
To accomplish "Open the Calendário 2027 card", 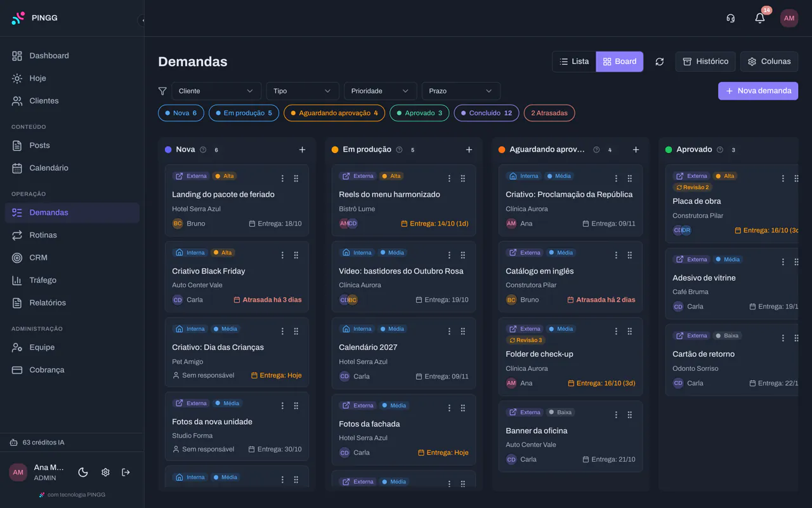I will click(403, 352).
